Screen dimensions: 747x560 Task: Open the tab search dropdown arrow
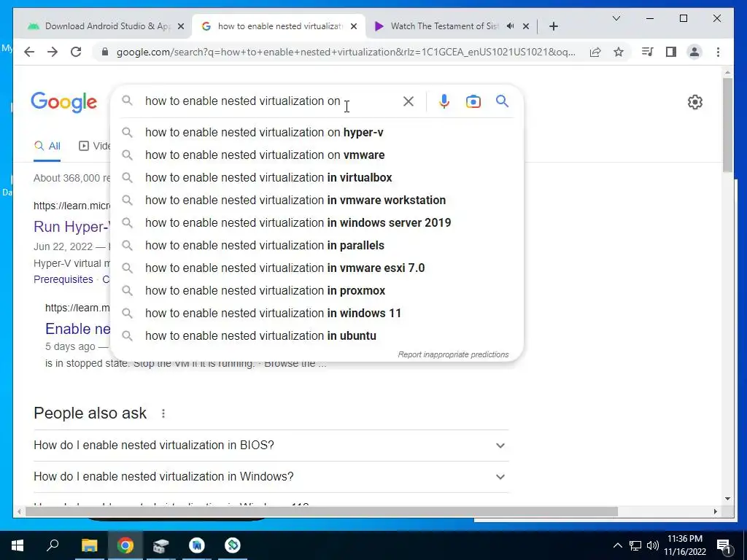tap(616, 18)
